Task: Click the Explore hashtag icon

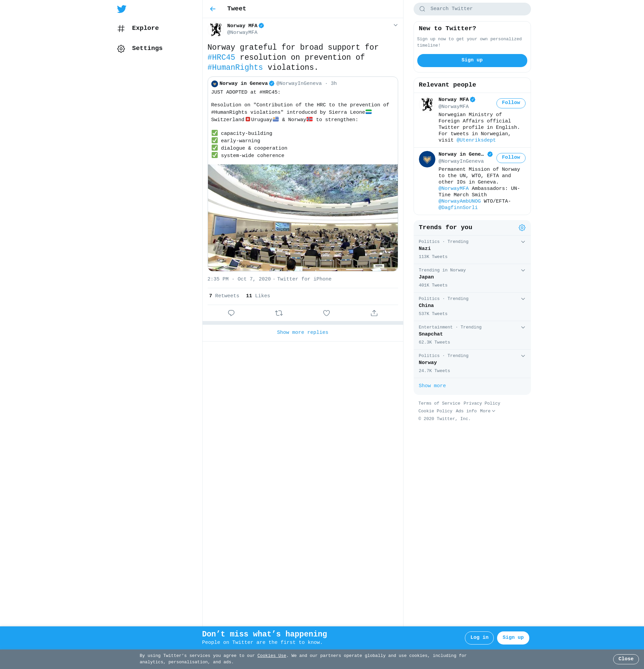Action: [121, 29]
